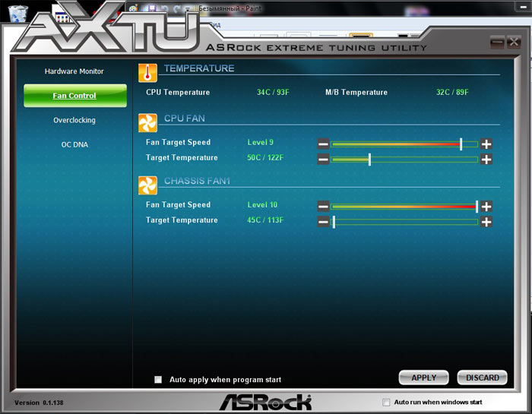This screenshot has height=414, width=532.
Task: Click the ASRock logo at the bottom
Action: click(x=265, y=402)
